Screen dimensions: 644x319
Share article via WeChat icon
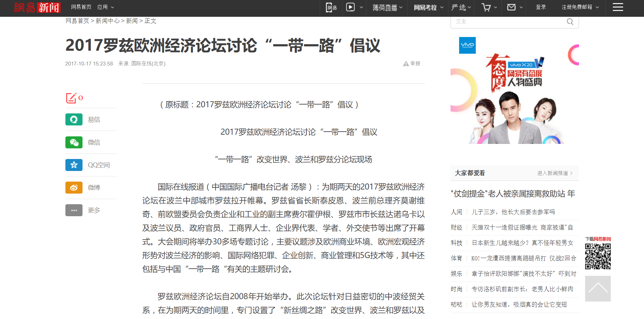(x=74, y=142)
